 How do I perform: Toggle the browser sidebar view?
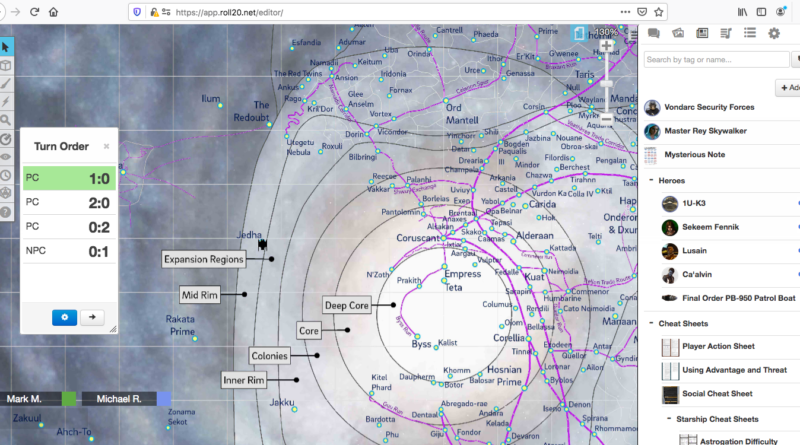coord(761,12)
